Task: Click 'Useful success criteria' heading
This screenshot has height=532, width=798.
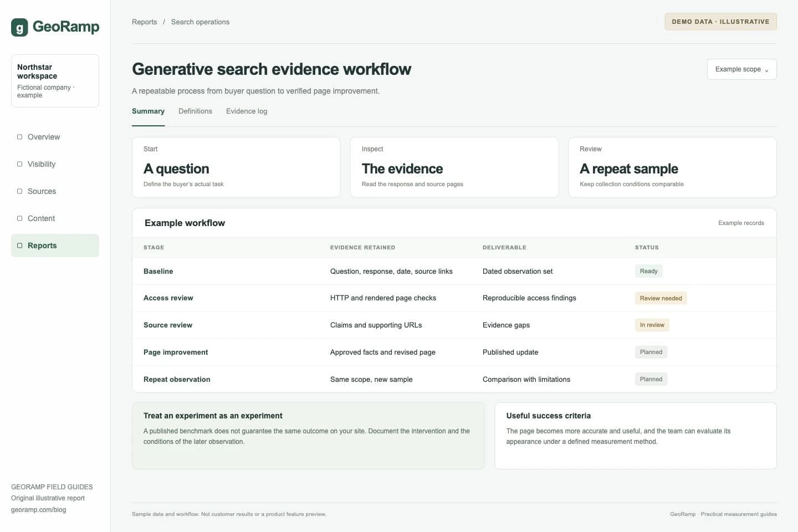Action: (x=548, y=416)
